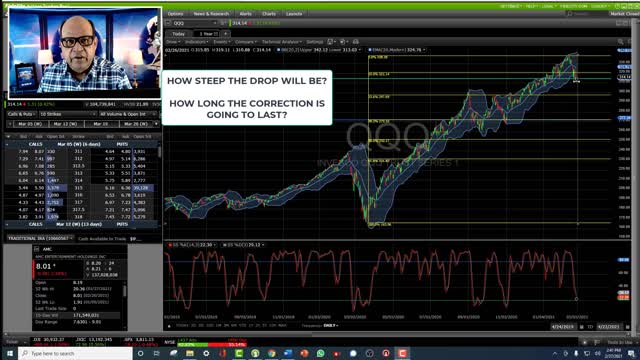Click the Tools in Use button
The height and width of the screenshot is (360, 640).
[x=619, y=342]
